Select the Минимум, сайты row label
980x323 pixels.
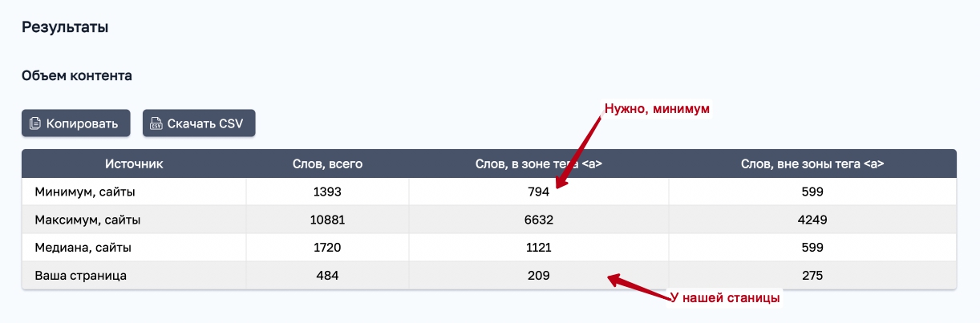(84, 192)
